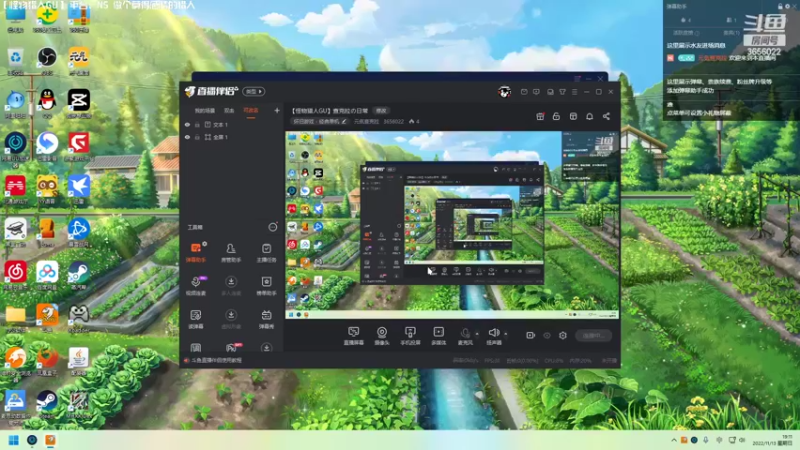
Task: Add 直播屏幕 screen capture source
Action: pyautogui.click(x=353, y=336)
